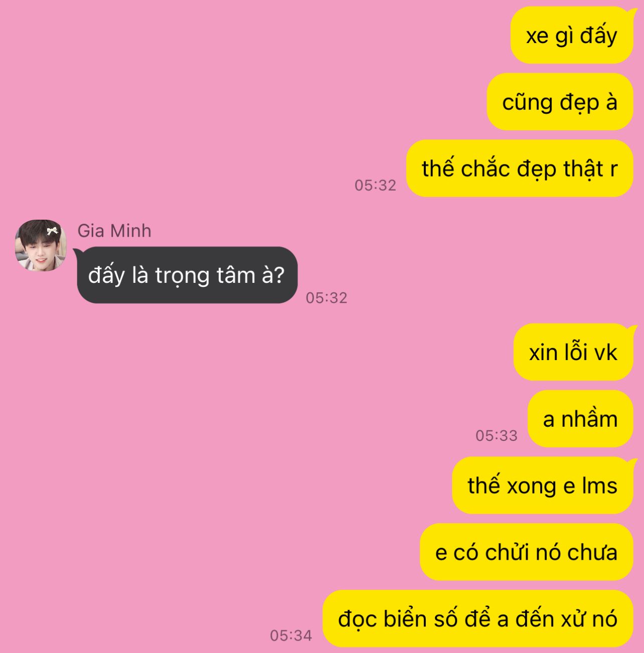Screen dimensions: 644x653
Task: Click the word "vk" in apology message
Action: (x=605, y=353)
